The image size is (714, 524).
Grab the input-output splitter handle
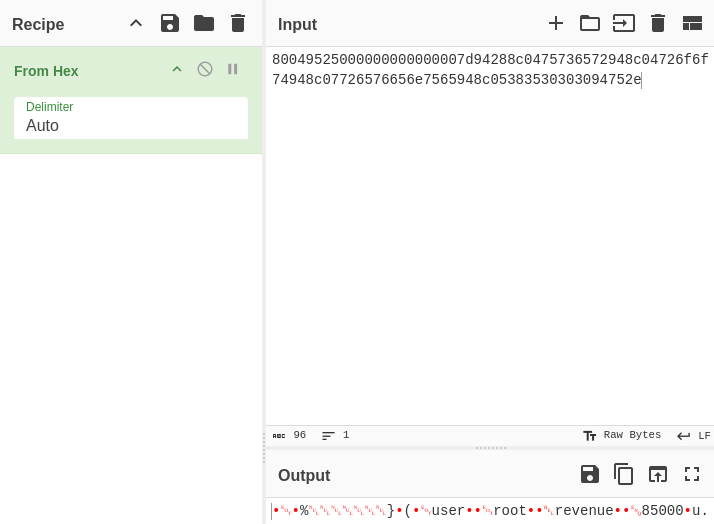pyautogui.click(x=490, y=448)
